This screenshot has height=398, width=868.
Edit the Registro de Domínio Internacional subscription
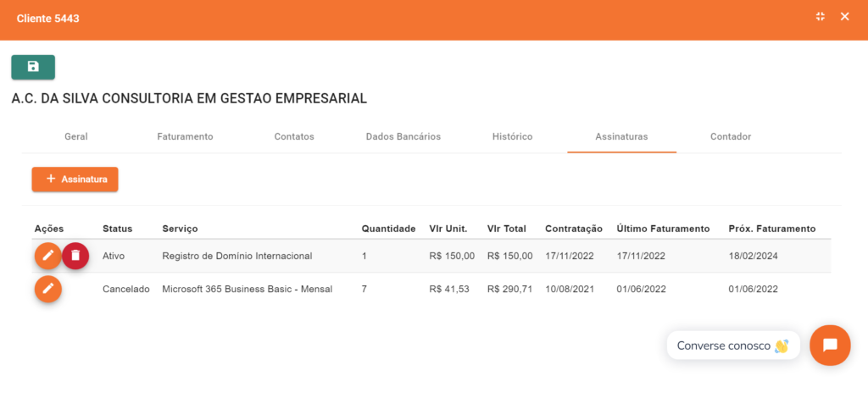point(47,256)
